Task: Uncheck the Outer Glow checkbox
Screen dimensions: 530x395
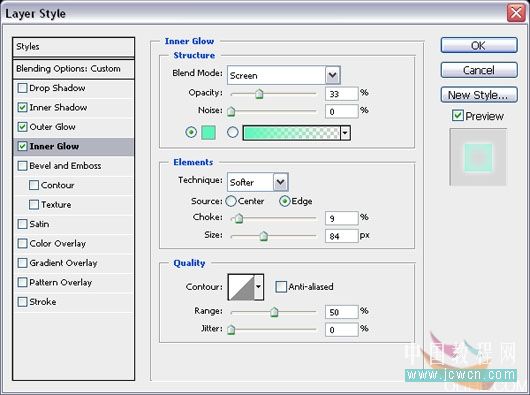Action: coord(22,127)
